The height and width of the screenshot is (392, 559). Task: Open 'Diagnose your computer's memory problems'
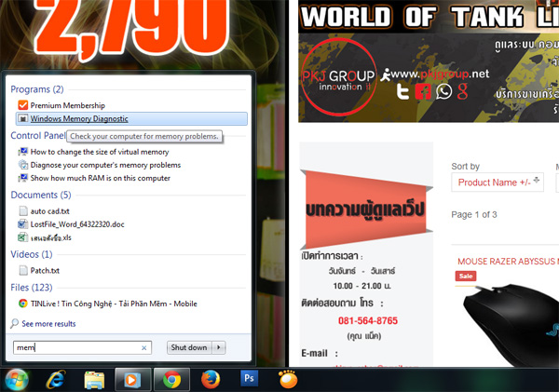105,165
